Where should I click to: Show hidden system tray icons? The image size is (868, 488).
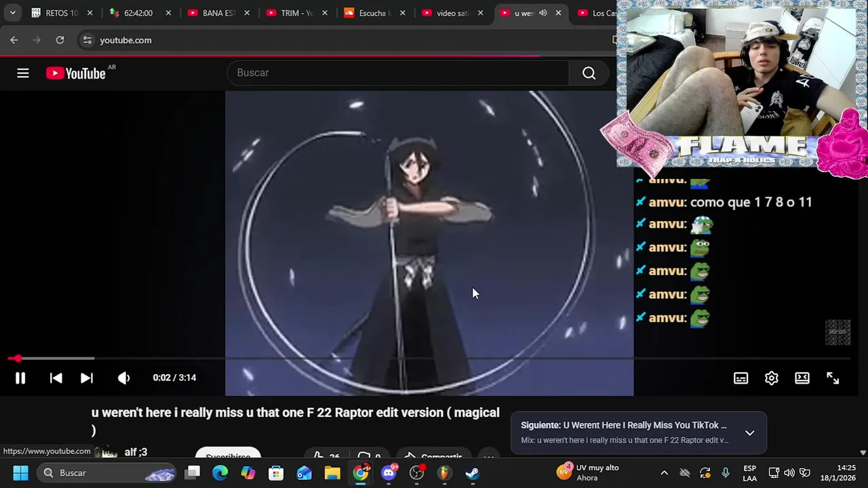tap(664, 473)
